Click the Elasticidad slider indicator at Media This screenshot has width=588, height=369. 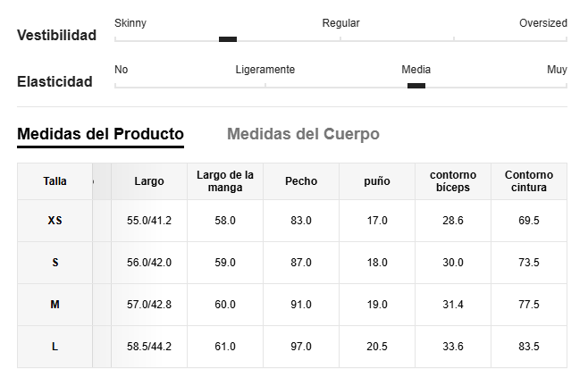coord(416,86)
